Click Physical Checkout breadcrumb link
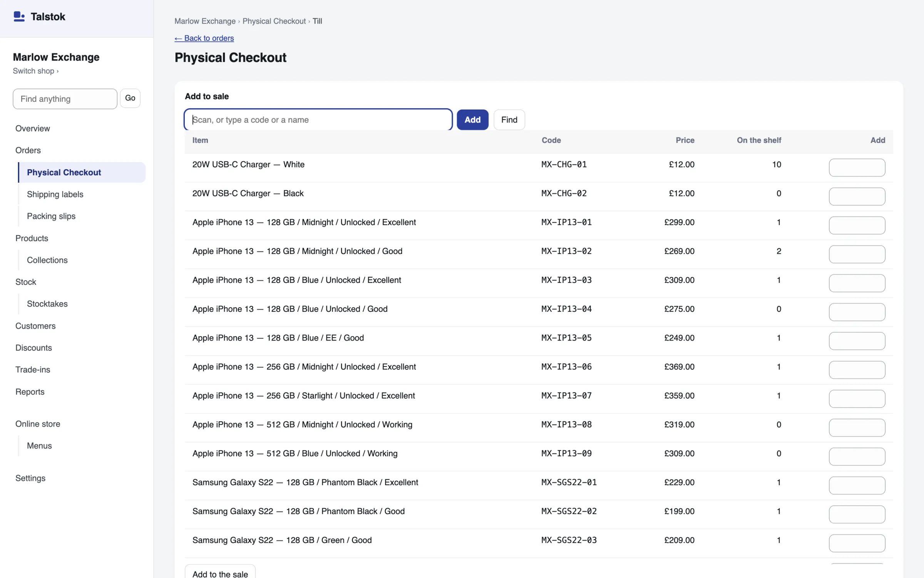This screenshot has height=578, width=924. point(274,21)
